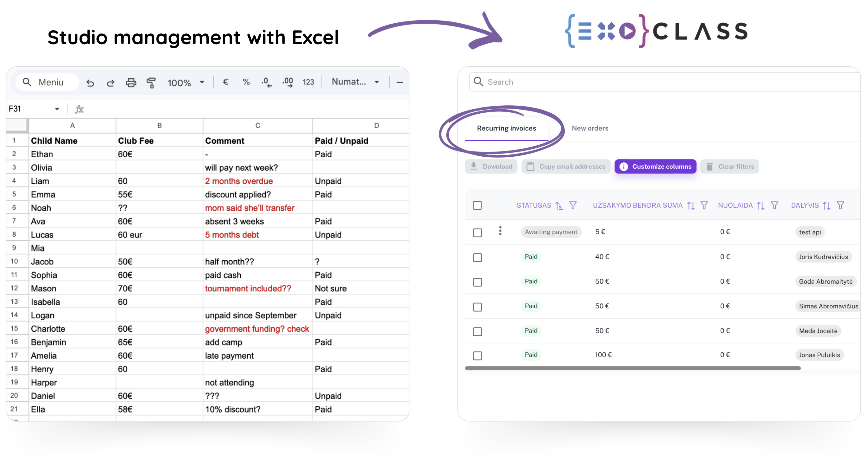Increase decimal places icon
Screen dimensions: 868x476
tap(287, 83)
